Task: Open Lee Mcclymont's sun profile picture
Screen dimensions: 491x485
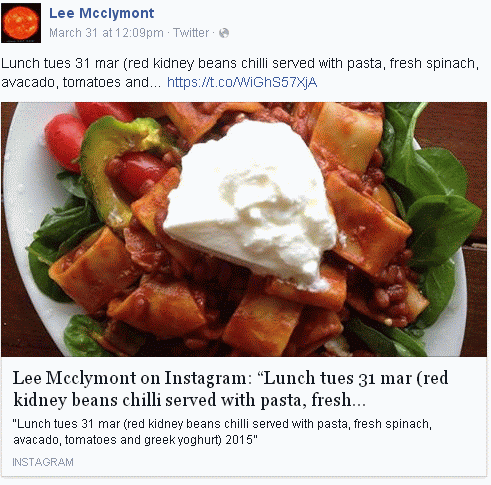Action: pos(21,23)
